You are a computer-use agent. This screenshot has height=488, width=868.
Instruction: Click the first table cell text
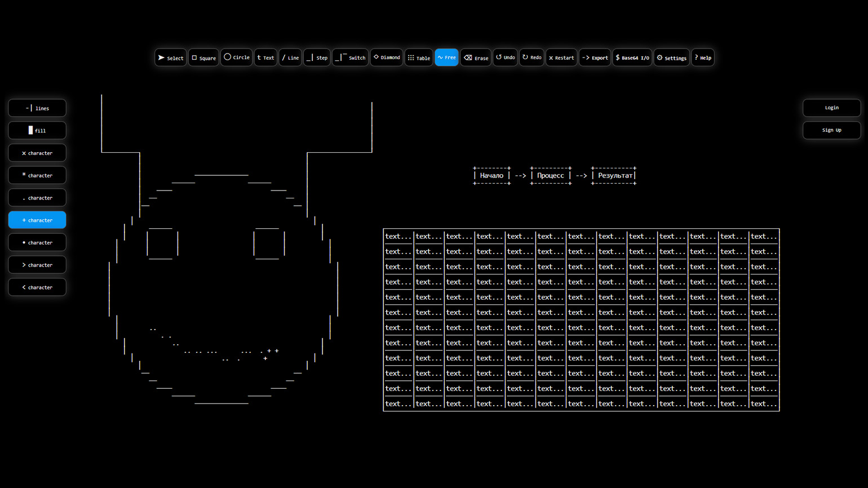[x=398, y=236]
